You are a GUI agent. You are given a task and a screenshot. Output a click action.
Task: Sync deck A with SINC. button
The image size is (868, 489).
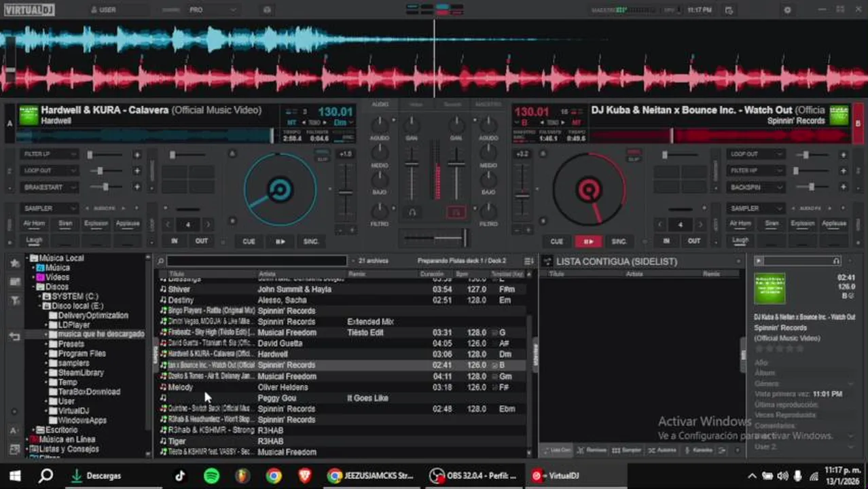pos(311,241)
